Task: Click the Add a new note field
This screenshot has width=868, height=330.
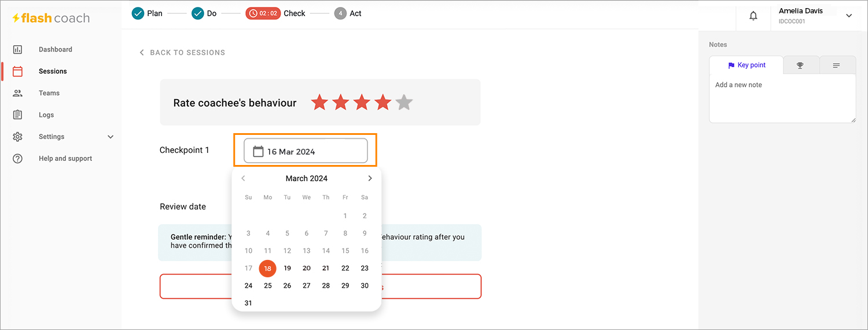Action: click(782, 98)
